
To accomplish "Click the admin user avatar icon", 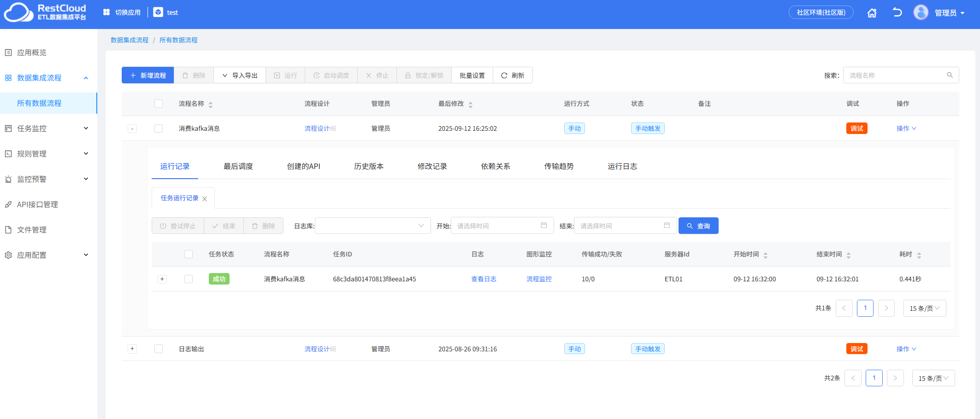I will click(x=921, y=12).
